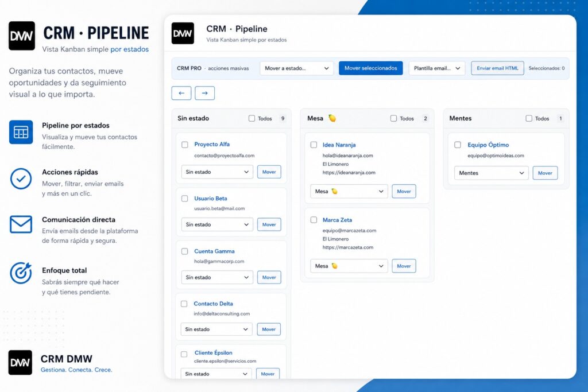Viewport: 588px width, 392px height.
Task: Click Mover on the Contacto Delta card
Action: [269, 329]
